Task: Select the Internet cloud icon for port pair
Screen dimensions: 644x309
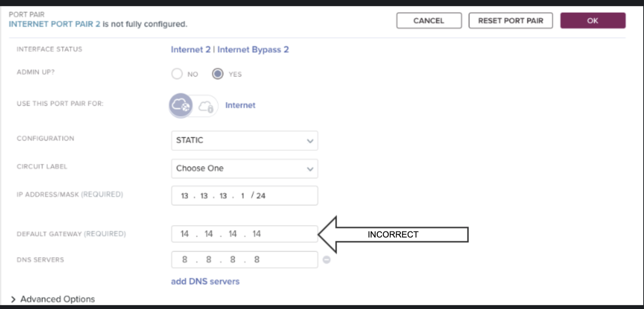Action: tap(181, 105)
